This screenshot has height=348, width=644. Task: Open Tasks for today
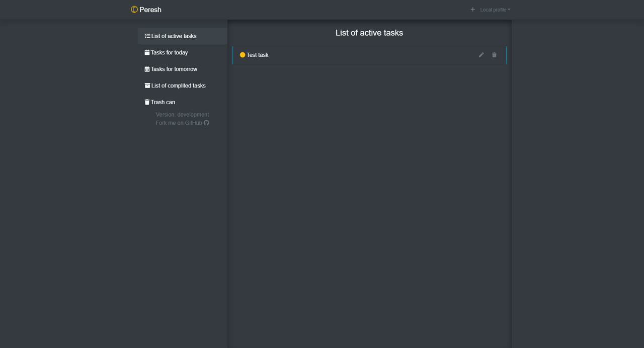click(x=169, y=53)
